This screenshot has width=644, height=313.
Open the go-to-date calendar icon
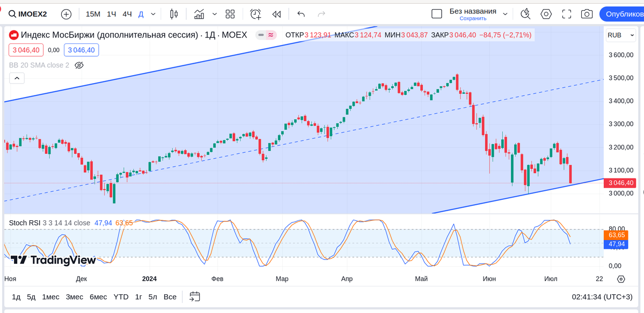point(194,296)
